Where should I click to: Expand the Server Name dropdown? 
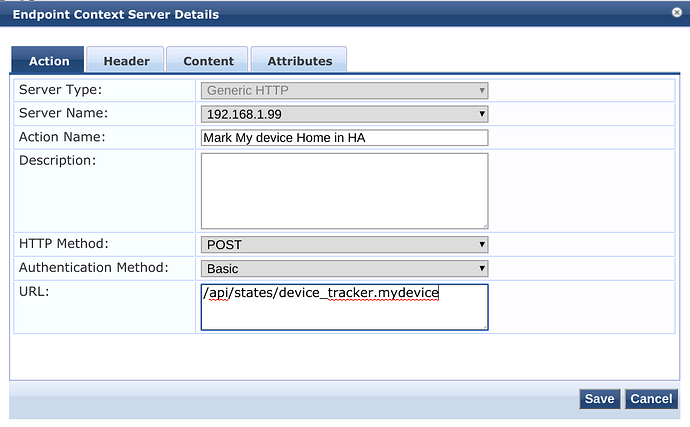coord(344,114)
